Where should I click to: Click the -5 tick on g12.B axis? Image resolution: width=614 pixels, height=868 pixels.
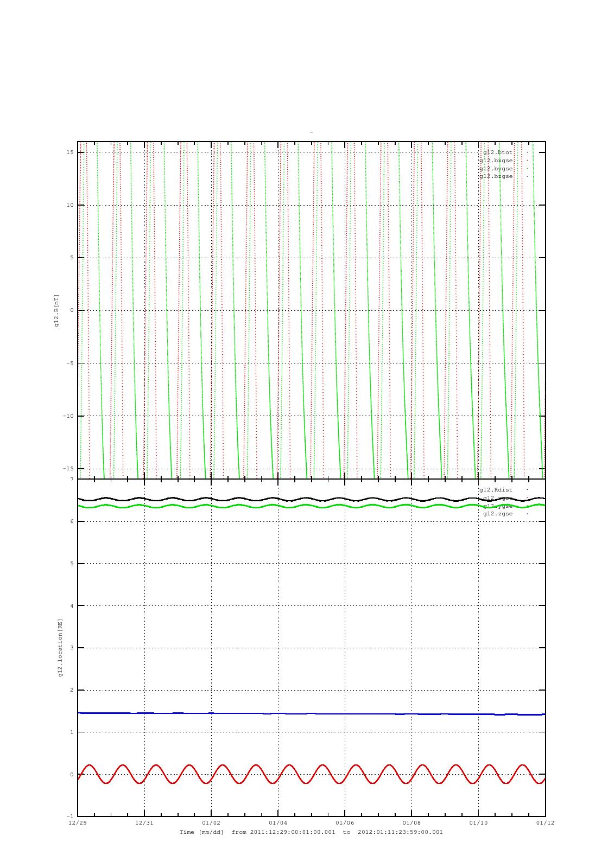pyautogui.click(x=71, y=363)
